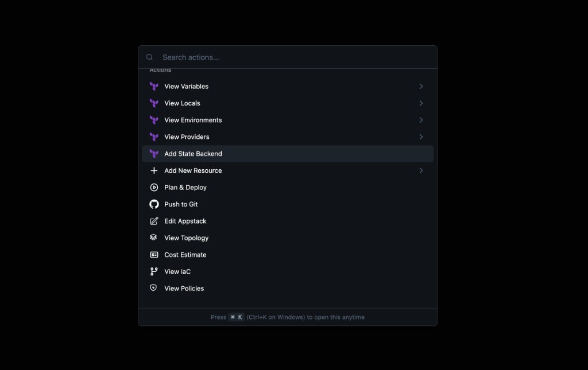Click the layers icon beside View Topology
This screenshot has height=370, width=588.
(x=154, y=237)
